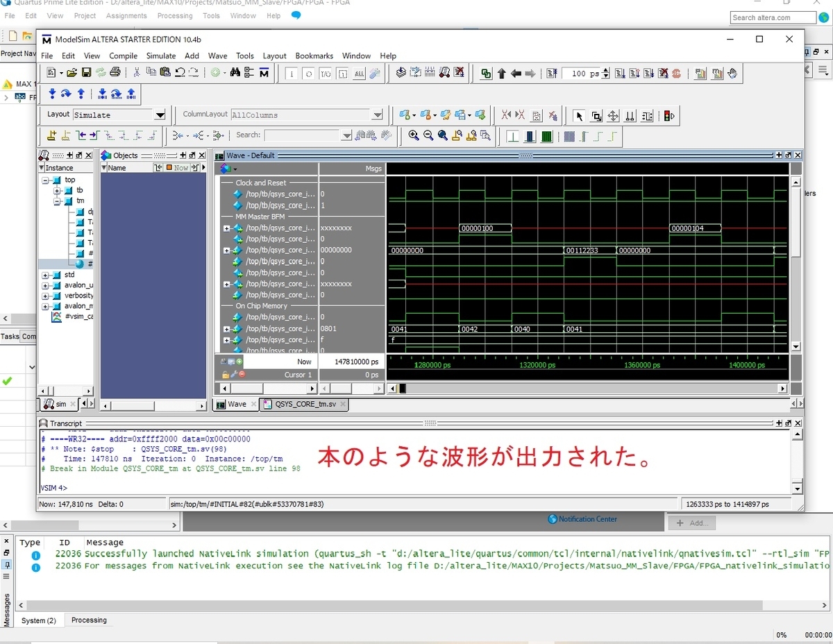This screenshot has width=833, height=644.
Task: Click the Print icon in the toolbar
Action: coord(115,72)
